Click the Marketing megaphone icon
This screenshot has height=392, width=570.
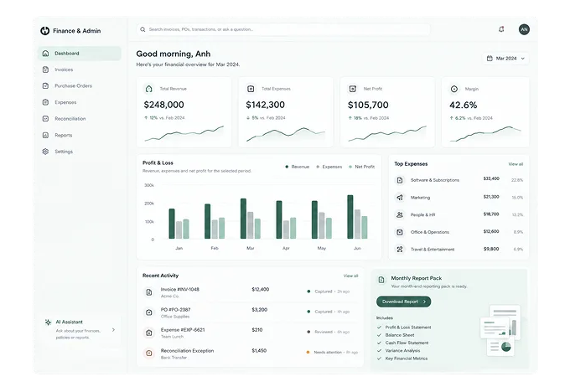[400, 198]
